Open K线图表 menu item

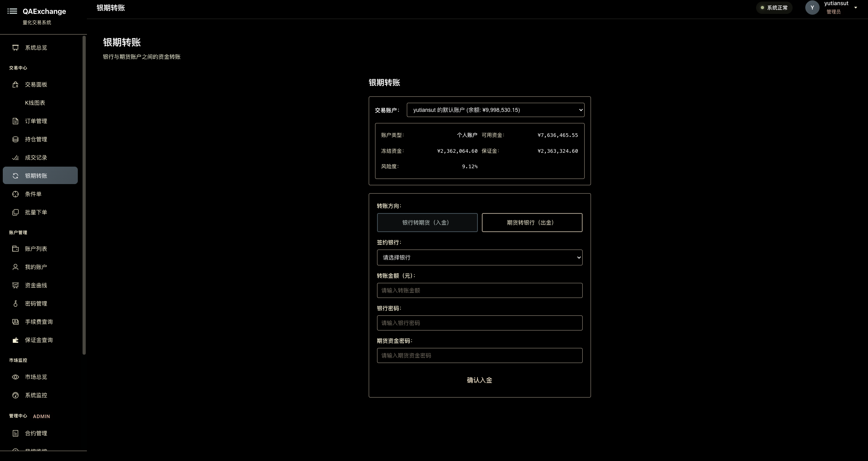[x=35, y=103]
